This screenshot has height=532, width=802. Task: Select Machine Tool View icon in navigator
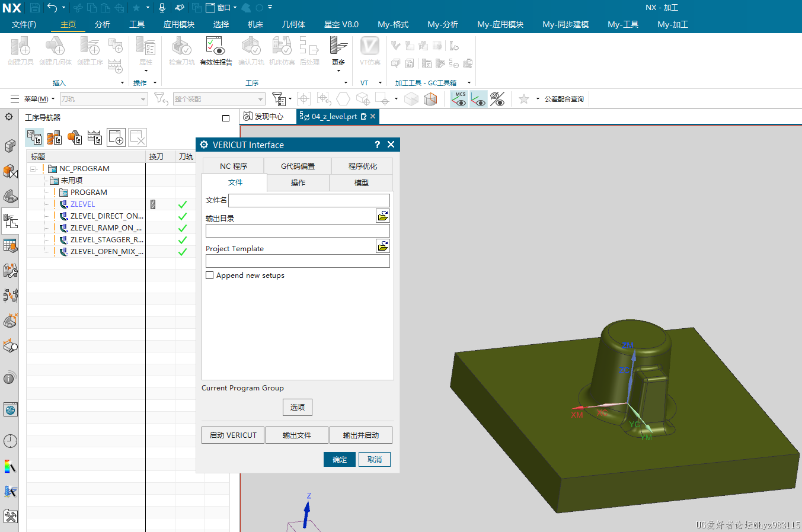tap(55, 137)
